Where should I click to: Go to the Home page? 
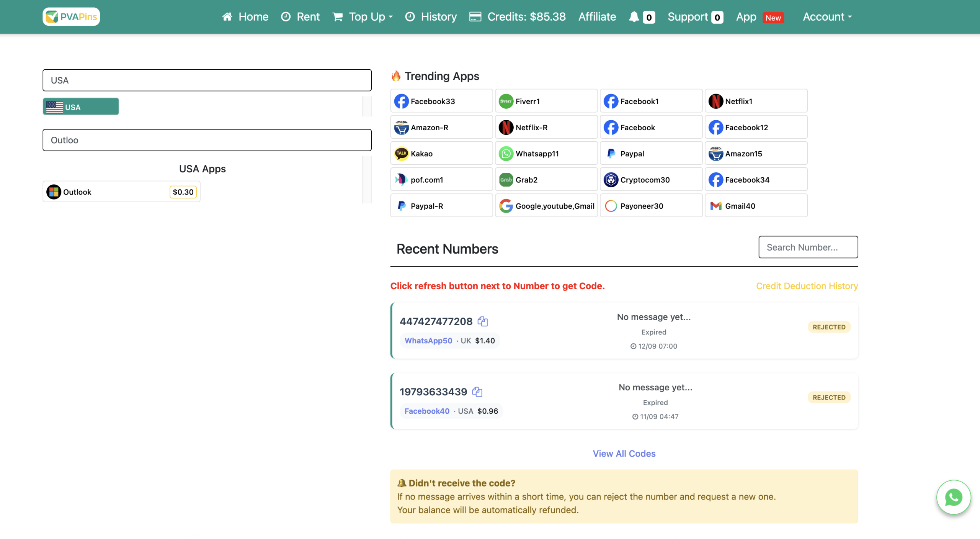[x=245, y=16]
